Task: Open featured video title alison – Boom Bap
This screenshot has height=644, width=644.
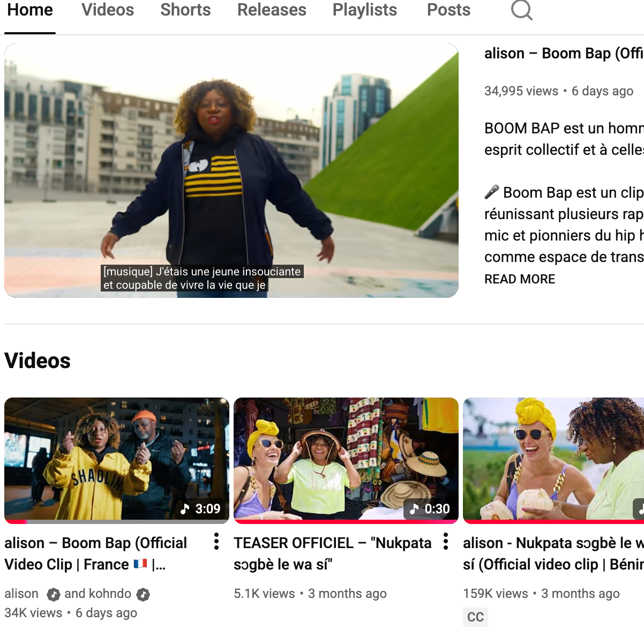Action: coord(563,54)
